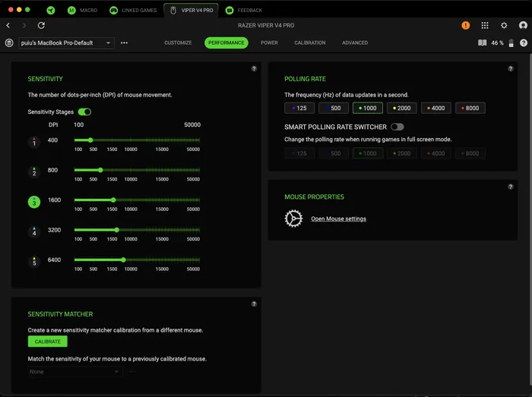The height and width of the screenshot is (397, 532).
Task: Select sensitivity stage 2
Action: tap(34, 172)
